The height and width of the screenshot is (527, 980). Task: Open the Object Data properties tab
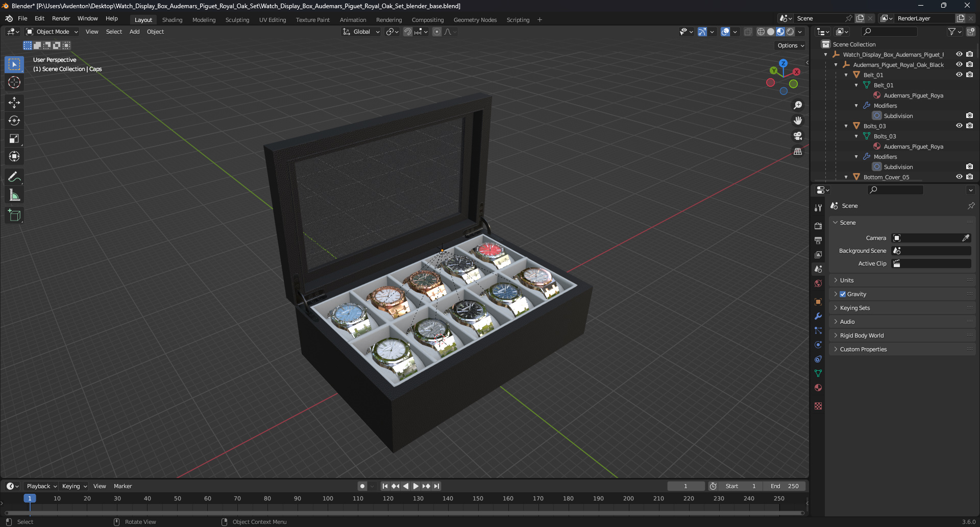point(818,373)
